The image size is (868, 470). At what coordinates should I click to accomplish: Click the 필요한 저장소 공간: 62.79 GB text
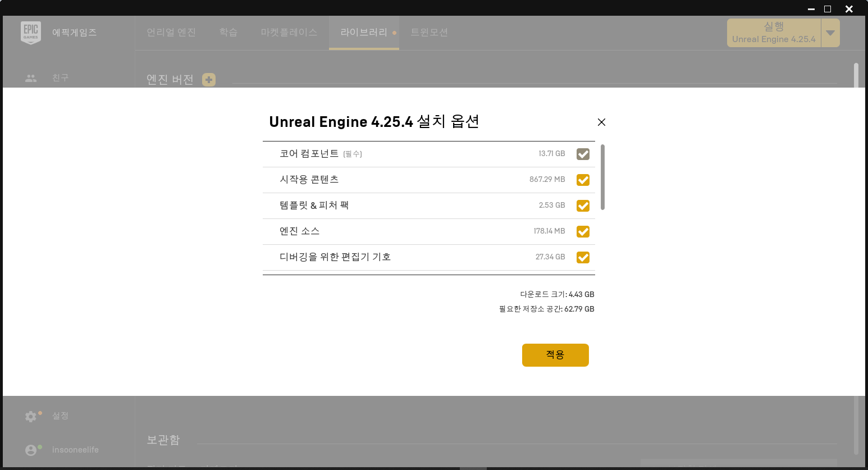tap(546, 309)
